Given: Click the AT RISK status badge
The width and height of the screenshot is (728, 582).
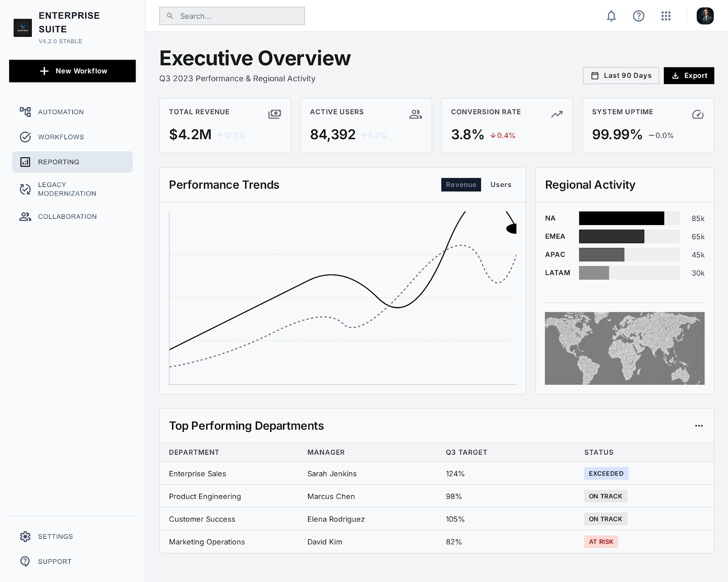Looking at the screenshot, I should (x=601, y=542).
